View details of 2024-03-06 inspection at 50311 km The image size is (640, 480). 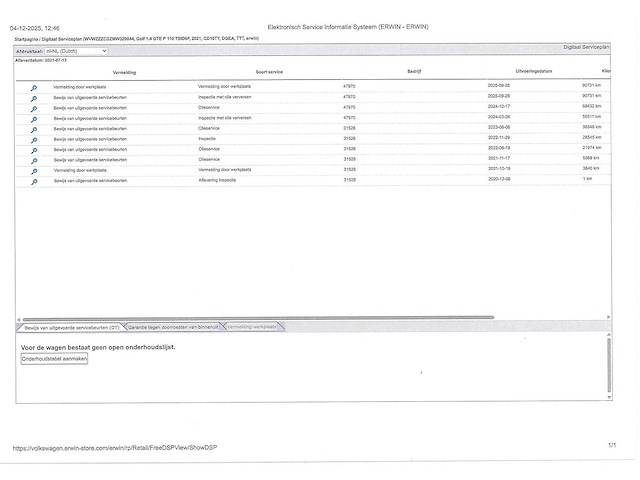(x=33, y=118)
